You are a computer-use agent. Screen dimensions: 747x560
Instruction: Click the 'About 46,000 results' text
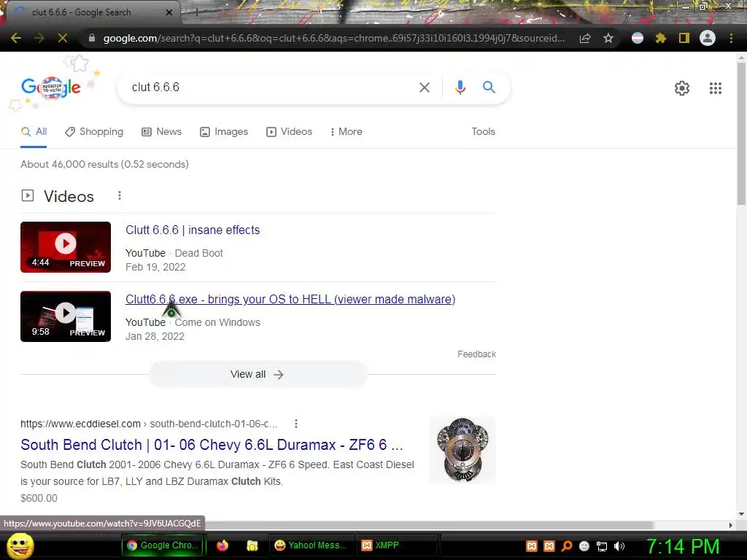[x=104, y=164]
